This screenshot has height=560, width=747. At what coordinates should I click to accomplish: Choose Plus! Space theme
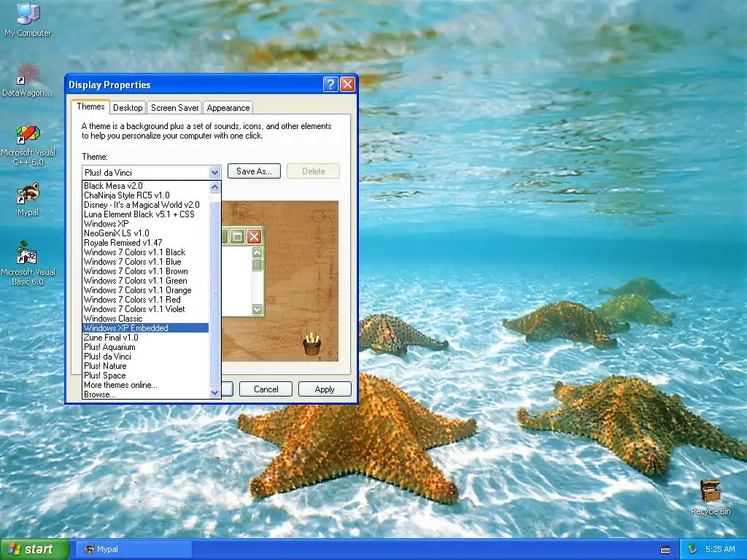pos(146,376)
